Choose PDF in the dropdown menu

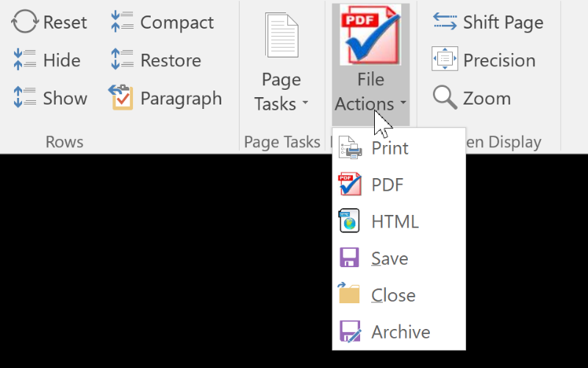(387, 185)
